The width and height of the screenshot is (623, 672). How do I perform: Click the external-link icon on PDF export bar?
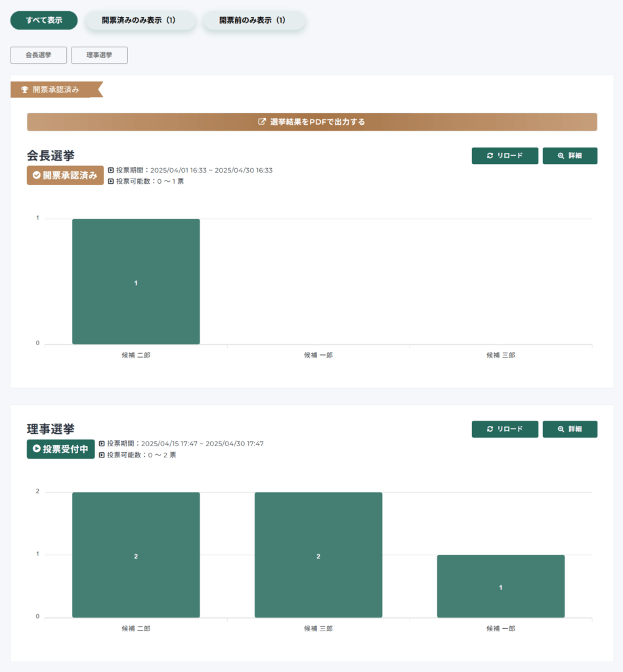(261, 121)
